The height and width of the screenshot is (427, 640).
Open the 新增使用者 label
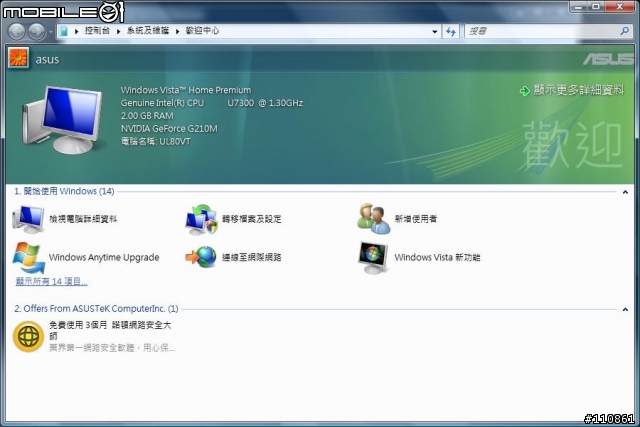click(416, 219)
